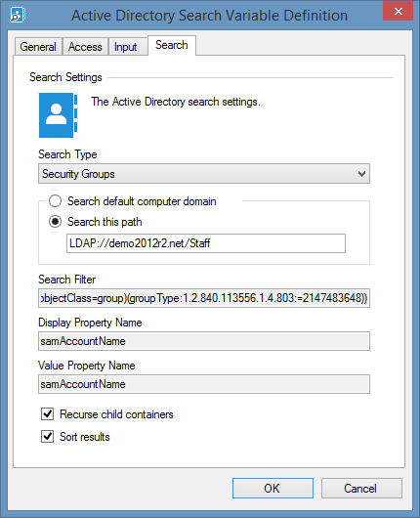Image resolution: width=420 pixels, height=518 pixels.
Task: Click into the Search Filter field
Action: click(204, 298)
